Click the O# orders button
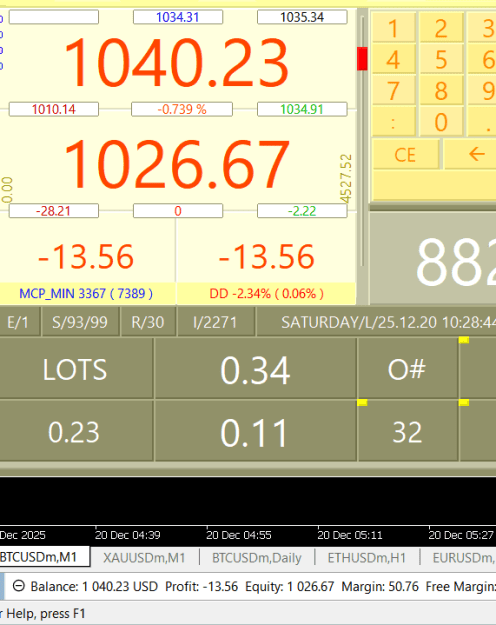The image size is (496, 625). tap(407, 369)
